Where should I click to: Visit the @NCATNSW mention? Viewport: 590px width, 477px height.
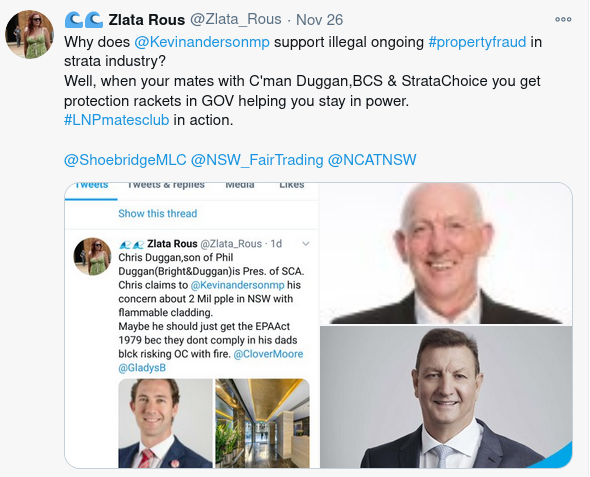click(x=372, y=160)
